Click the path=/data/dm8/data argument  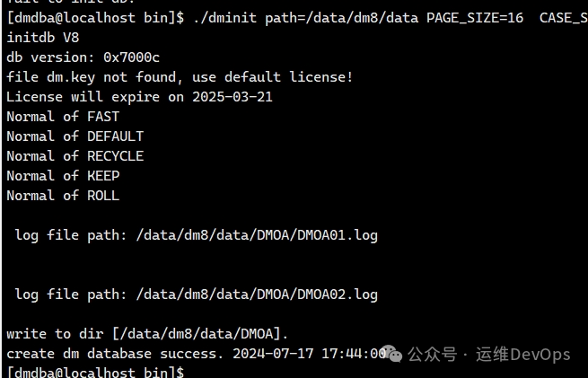(x=342, y=18)
